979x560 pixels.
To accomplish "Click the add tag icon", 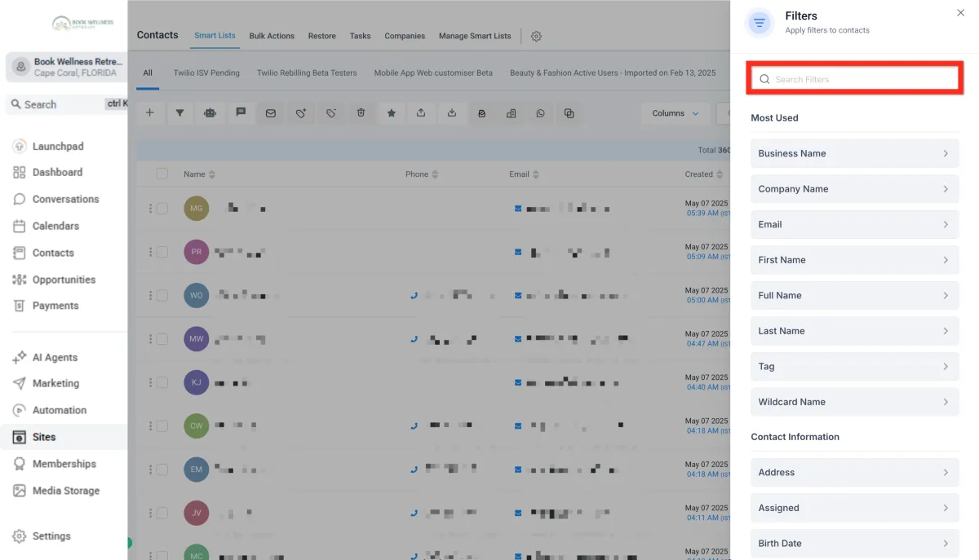I will click(x=301, y=113).
